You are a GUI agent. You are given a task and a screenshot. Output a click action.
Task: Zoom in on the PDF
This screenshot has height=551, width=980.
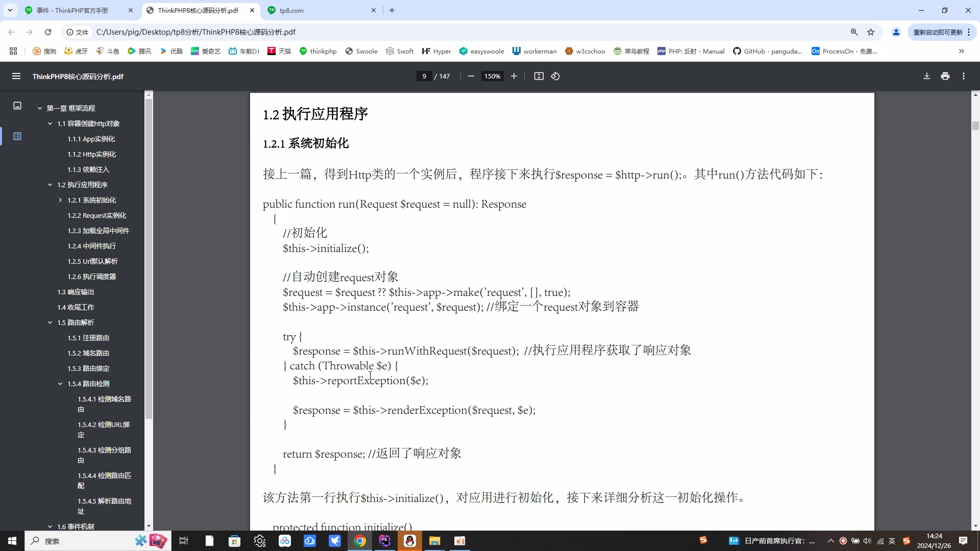click(x=514, y=76)
